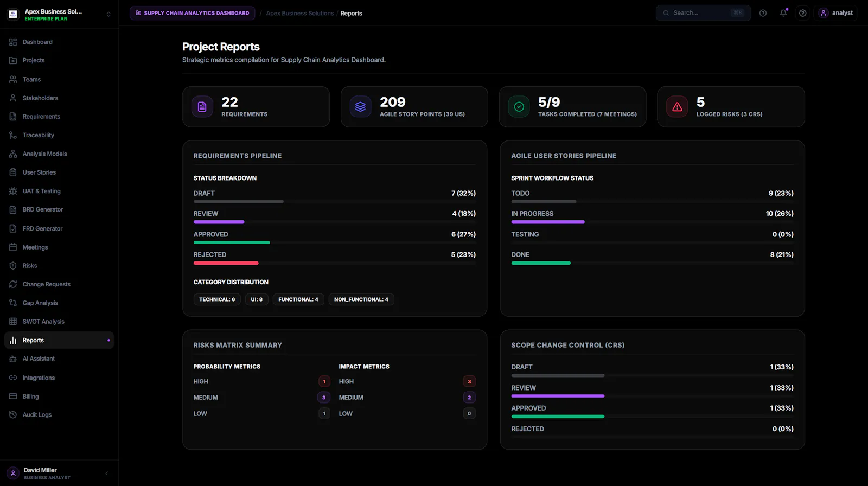The width and height of the screenshot is (868, 486).
Task: Click the Reports breadcrumb
Action: click(351, 13)
